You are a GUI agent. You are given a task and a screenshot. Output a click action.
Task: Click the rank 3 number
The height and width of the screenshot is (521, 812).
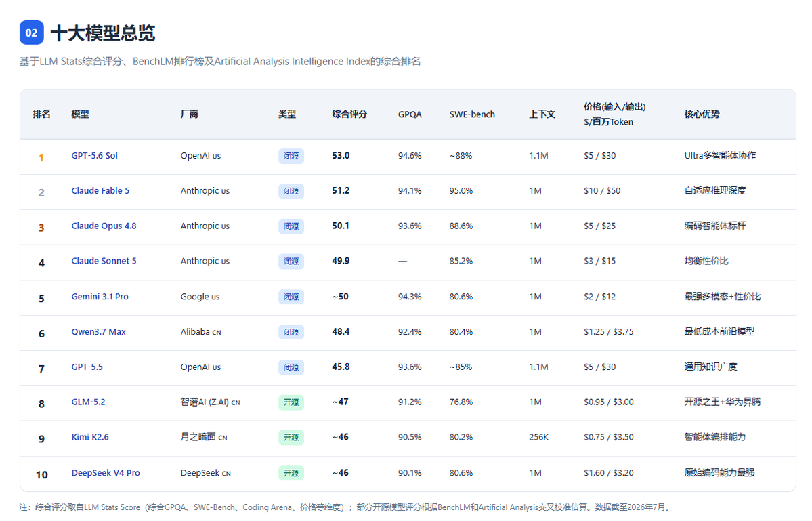[41, 228]
